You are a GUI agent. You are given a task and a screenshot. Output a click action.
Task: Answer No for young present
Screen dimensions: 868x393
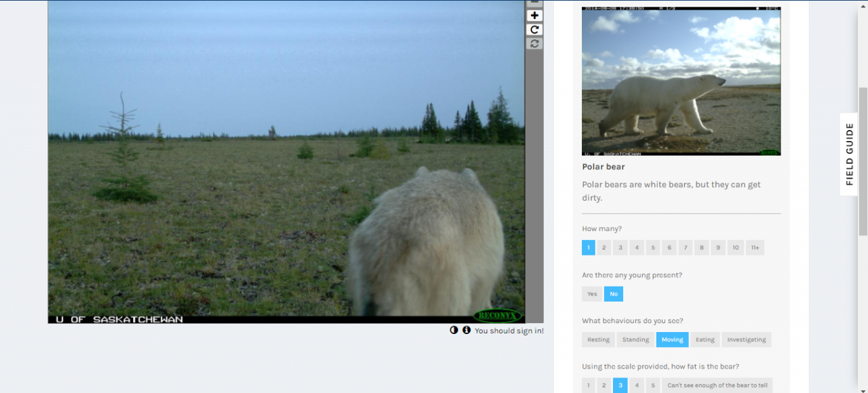click(x=614, y=293)
